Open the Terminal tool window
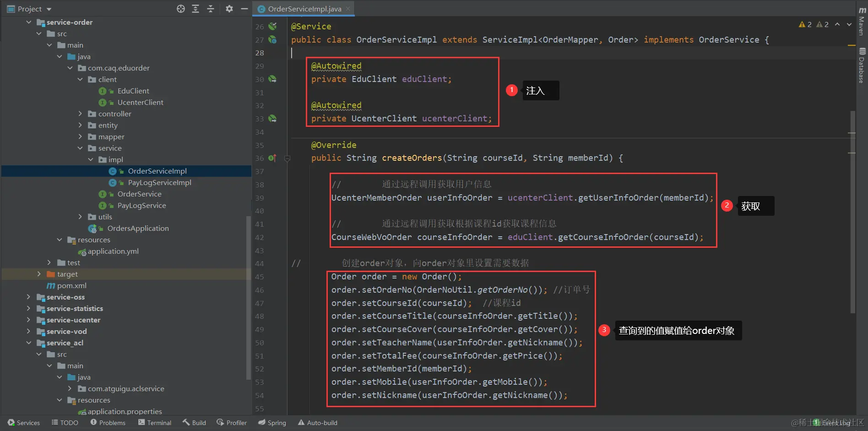The width and height of the screenshot is (868, 431). (155, 422)
